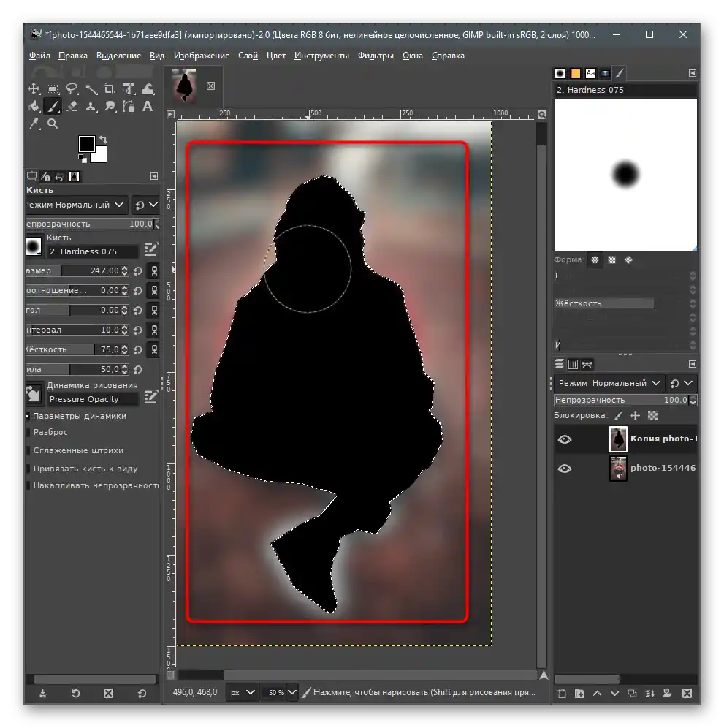Image resolution: width=724 pixels, height=728 pixels.
Task: Select the Color Picker eyedropper tool
Action: pyautogui.click(x=34, y=124)
